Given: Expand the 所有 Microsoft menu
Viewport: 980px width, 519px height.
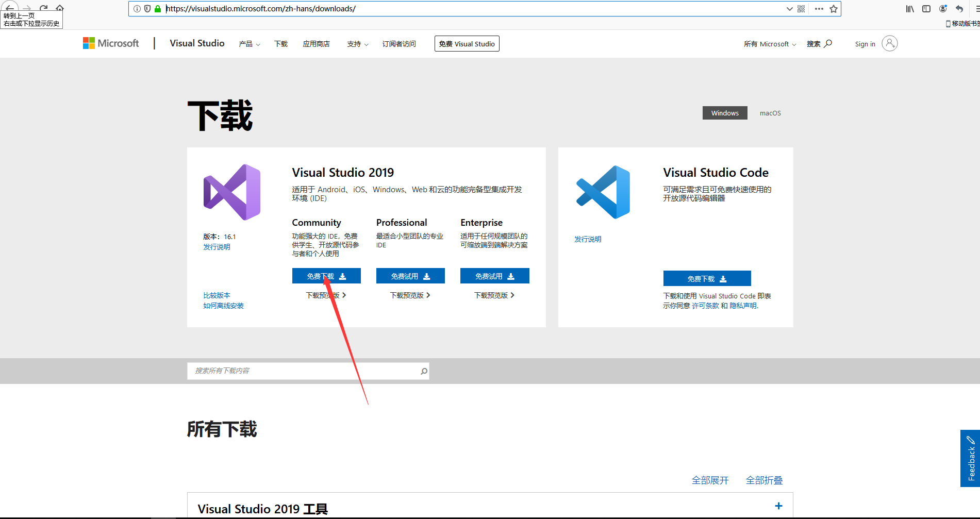Looking at the screenshot, I should coord(770,44).
